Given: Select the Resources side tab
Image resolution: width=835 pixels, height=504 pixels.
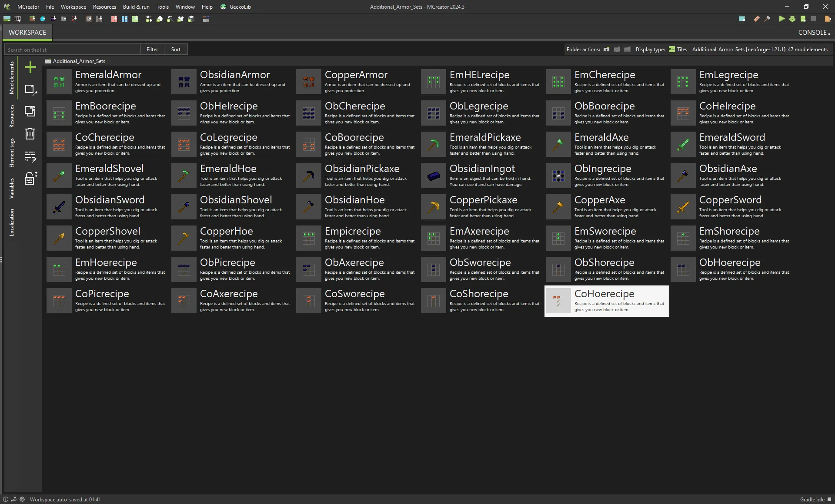Looking at the screenshot, I should point(12,116).
